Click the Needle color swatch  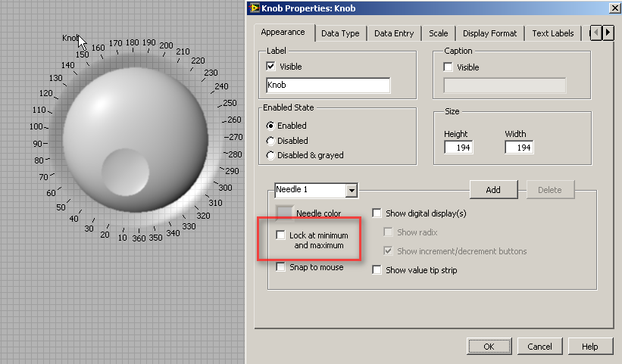pyautogui.click(x=284, y=213)
